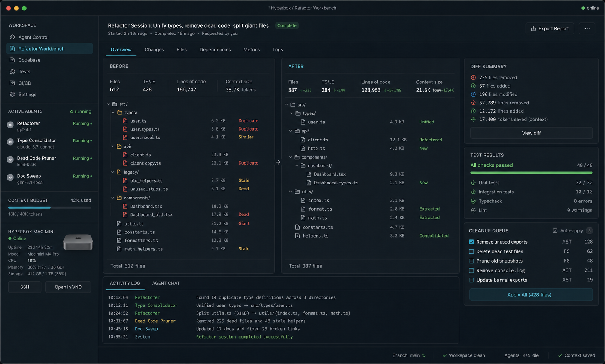Switch to the Files tab

tap(182, 49)
